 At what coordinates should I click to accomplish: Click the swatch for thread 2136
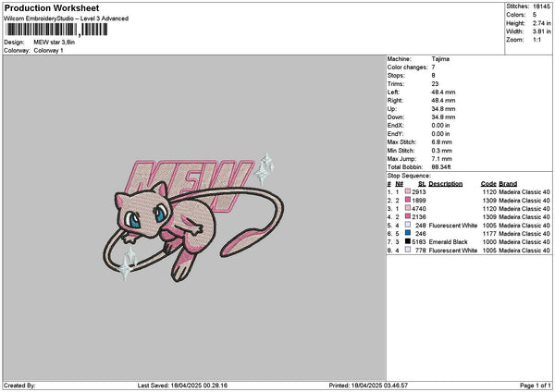pos(408,216)
